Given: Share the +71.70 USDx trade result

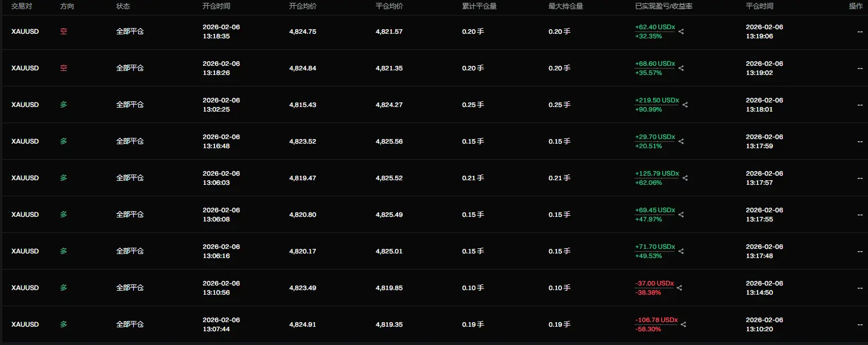Looking at the screenshot, I should pos(681,251).
